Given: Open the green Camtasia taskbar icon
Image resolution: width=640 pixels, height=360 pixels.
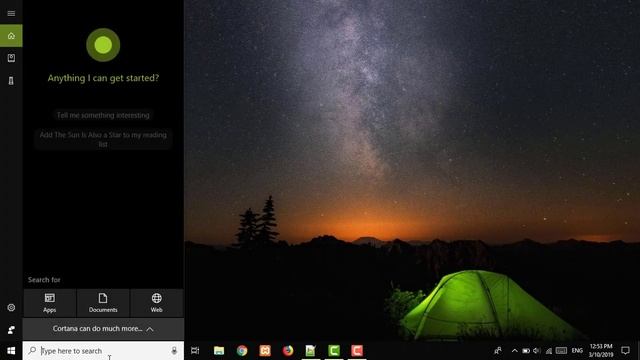Looking at the screenshot, I should tap(334, 351).
